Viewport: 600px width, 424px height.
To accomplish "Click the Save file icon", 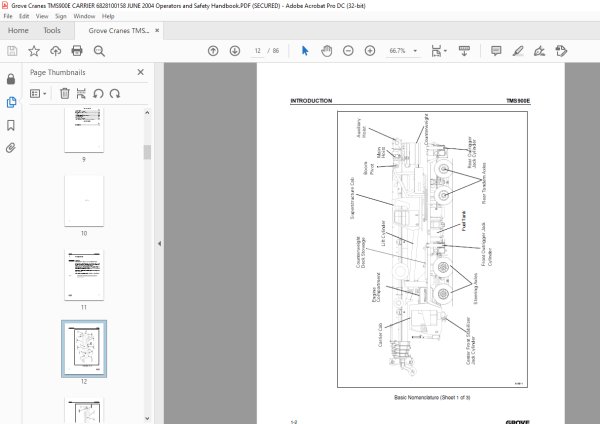I will (x=12, y=51).
